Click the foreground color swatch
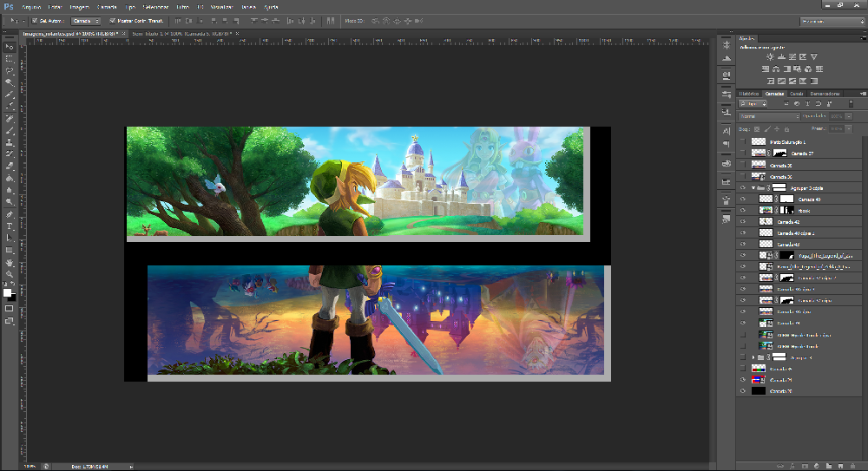Screen dimensions: 868x471 click(x=7, y=293)
